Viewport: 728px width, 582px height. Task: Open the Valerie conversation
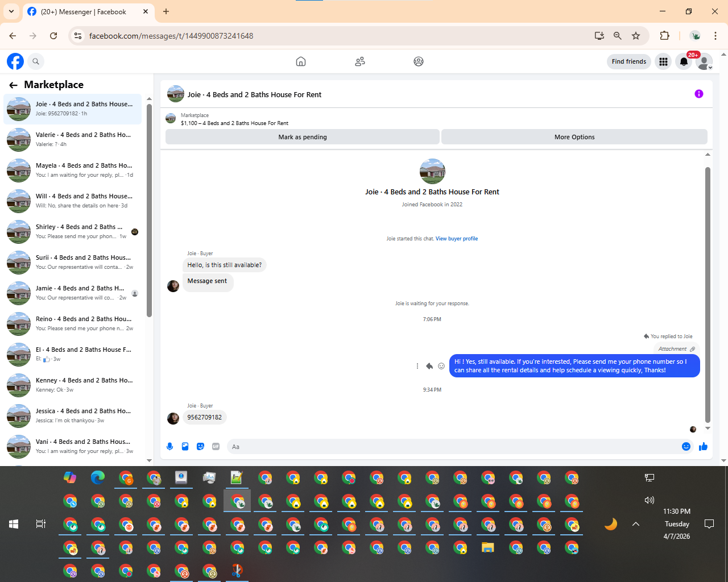pyautogui.click(x=73, y=139)
